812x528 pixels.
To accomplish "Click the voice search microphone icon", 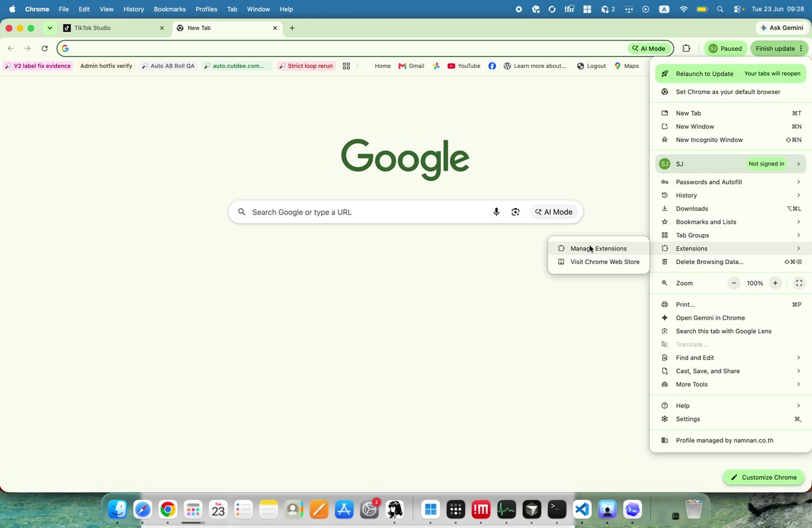I will point(496,212).
